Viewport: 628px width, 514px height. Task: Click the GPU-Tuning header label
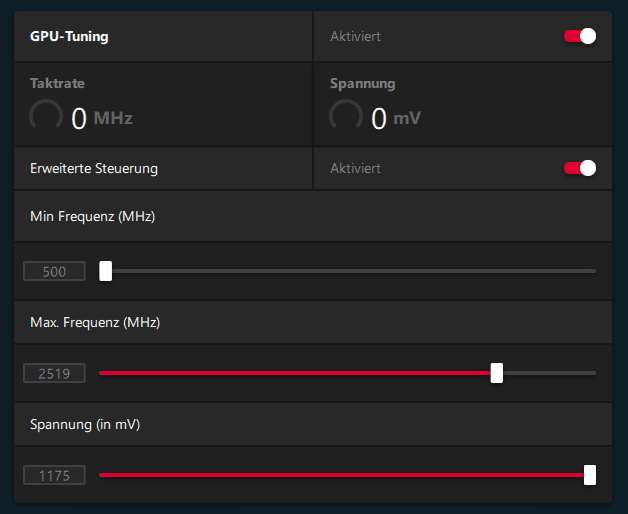click(x=69, y=36)
